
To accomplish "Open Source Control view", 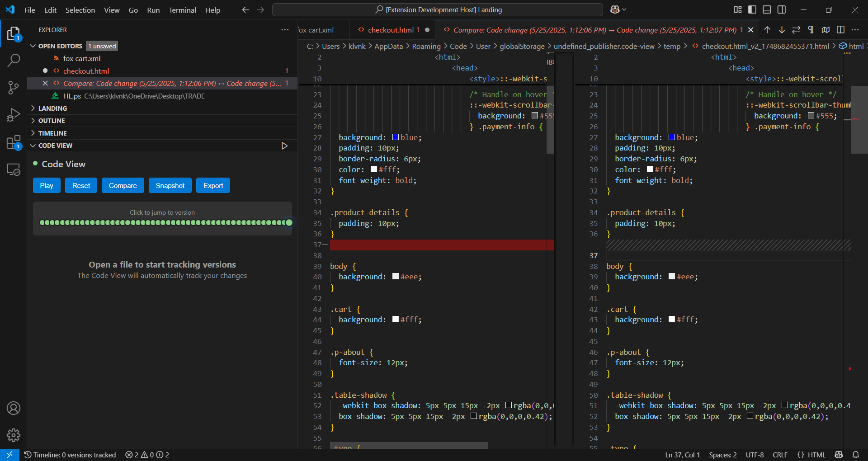I will [14, 88].
